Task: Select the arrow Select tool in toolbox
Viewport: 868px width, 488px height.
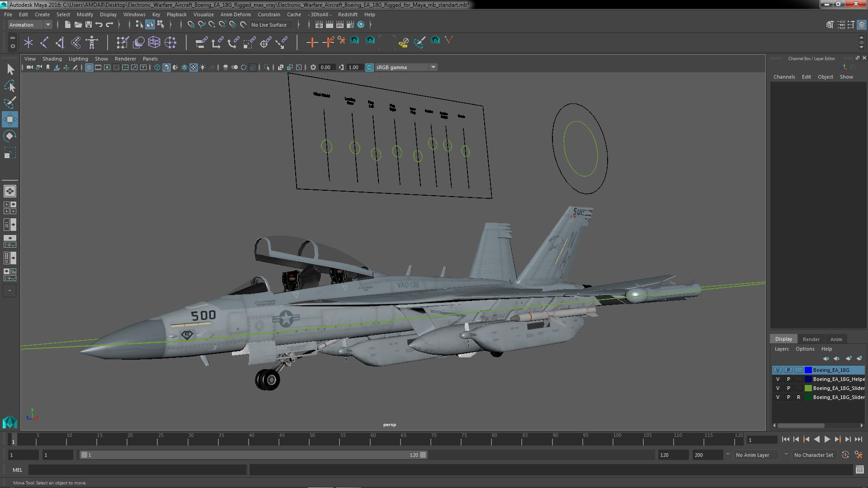Action: [x=10, y=69]
